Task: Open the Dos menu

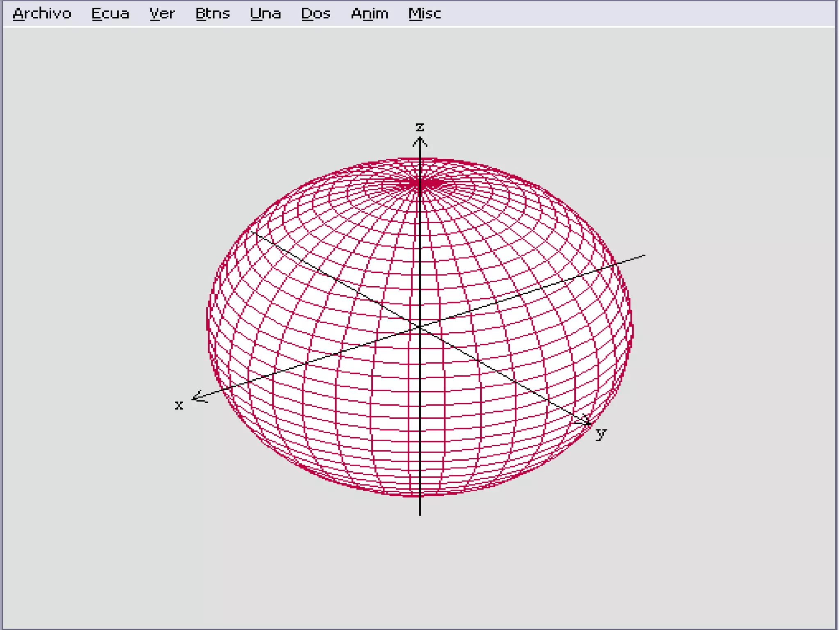Action: pos(315,14)
